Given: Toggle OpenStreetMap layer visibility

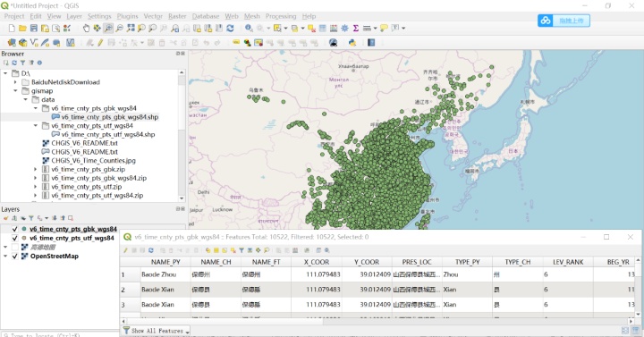Looking at the screenshot, I should [15, 257].
